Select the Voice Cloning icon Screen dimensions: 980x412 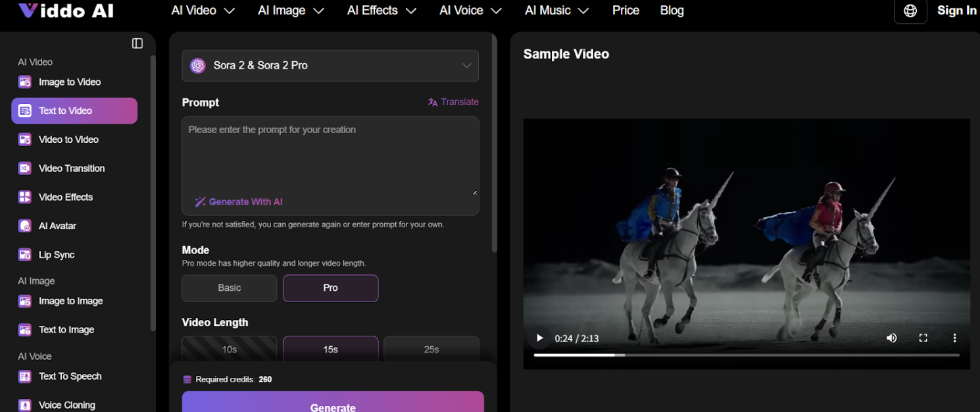(24, 403)
